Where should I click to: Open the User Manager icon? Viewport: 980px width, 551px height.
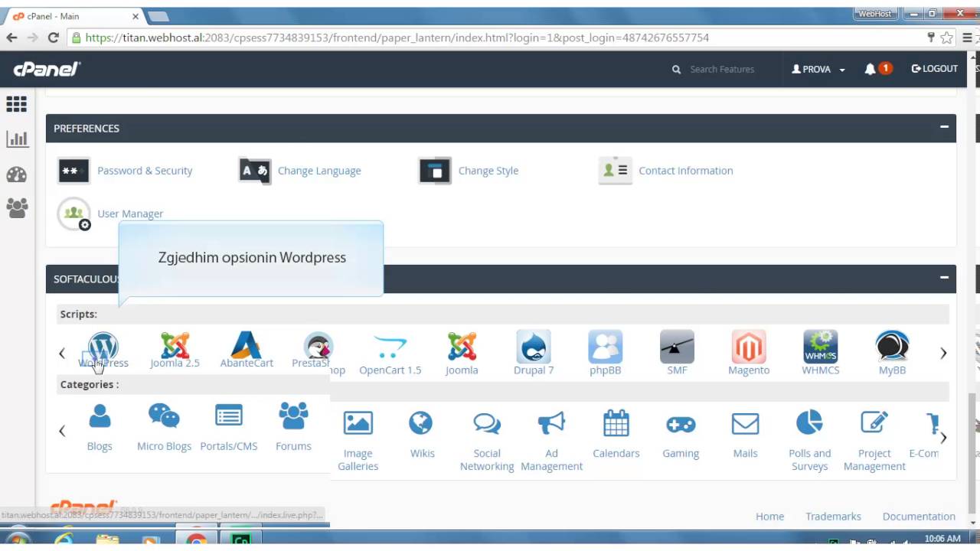(x=74, y=214)
